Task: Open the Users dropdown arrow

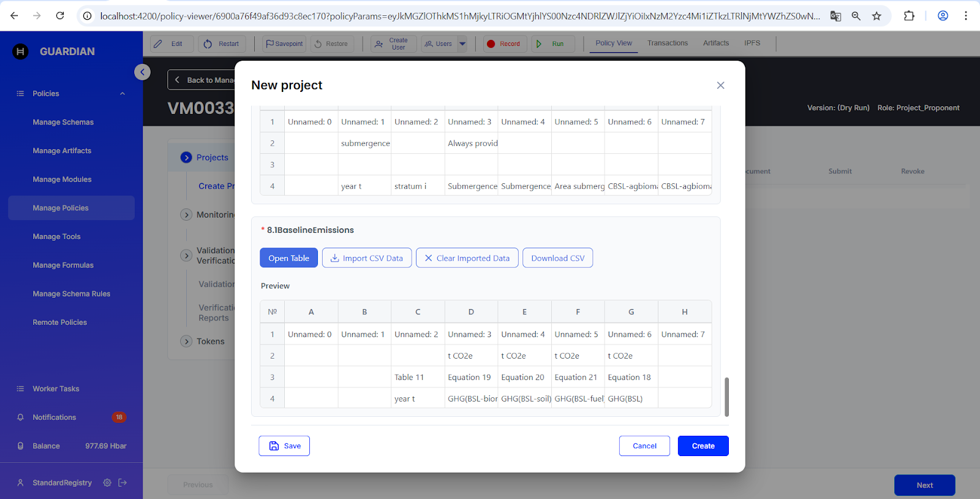Action: click(462, 44)
